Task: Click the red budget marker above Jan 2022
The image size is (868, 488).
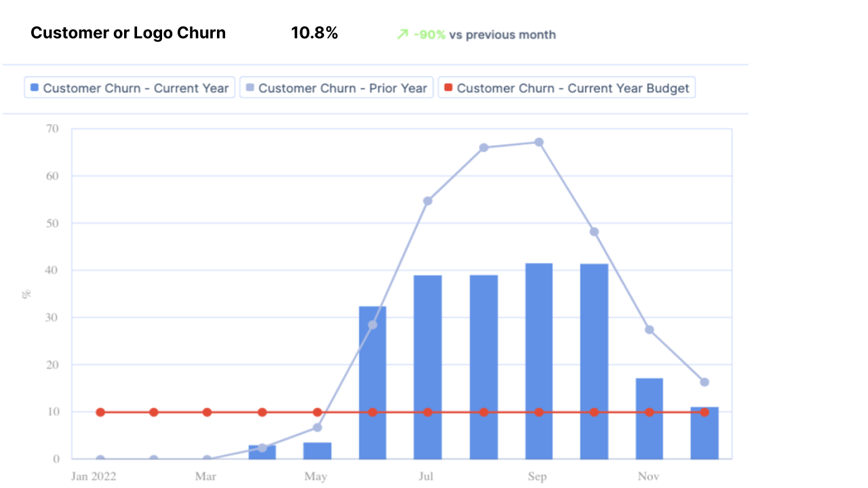Action: (x=100, y=411)
